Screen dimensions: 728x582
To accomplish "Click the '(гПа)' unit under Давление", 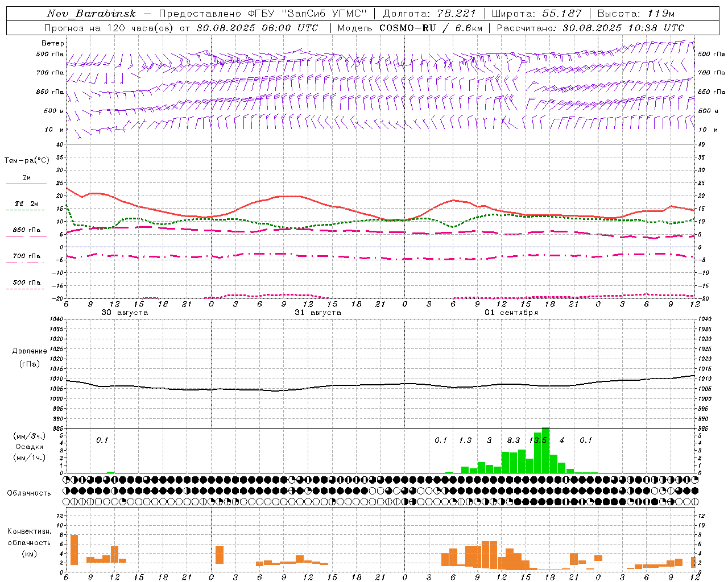I will [x=30, y=364].
